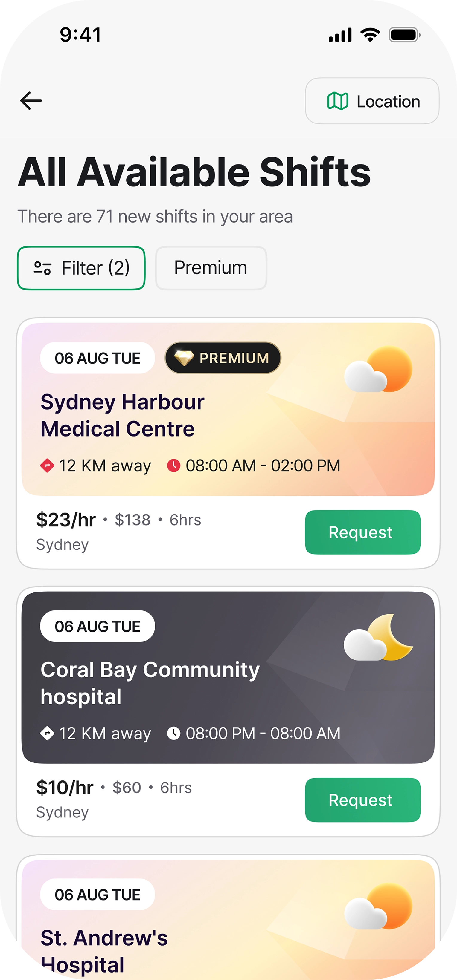
Task: Tap the back arrow icon
Action: (31, 101)
